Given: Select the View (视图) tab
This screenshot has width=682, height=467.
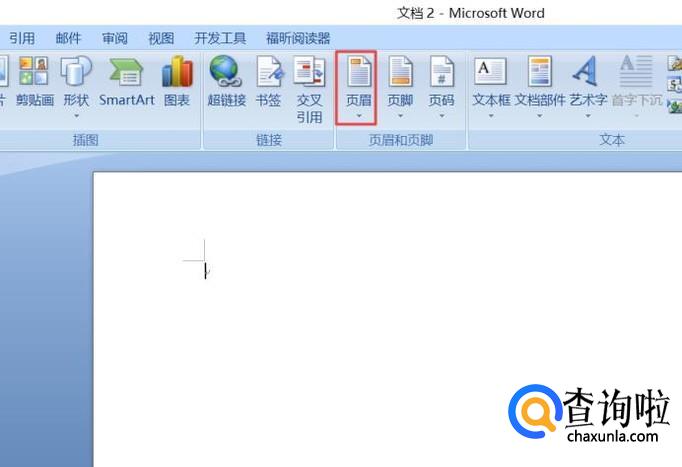Looking at the screenshot, I should 160,38.
